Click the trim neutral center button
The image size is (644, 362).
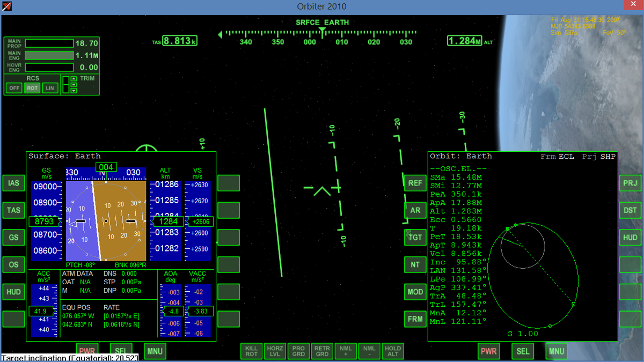click(74, 85)
